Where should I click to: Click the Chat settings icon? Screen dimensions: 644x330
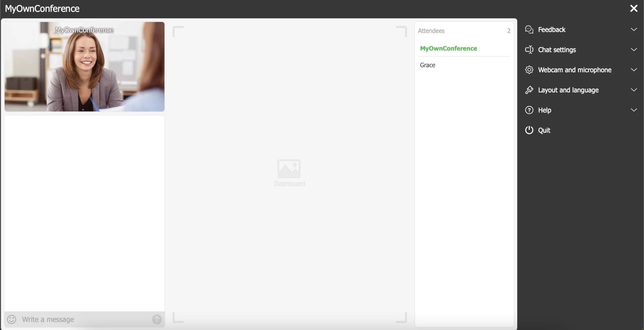point(529,50)
